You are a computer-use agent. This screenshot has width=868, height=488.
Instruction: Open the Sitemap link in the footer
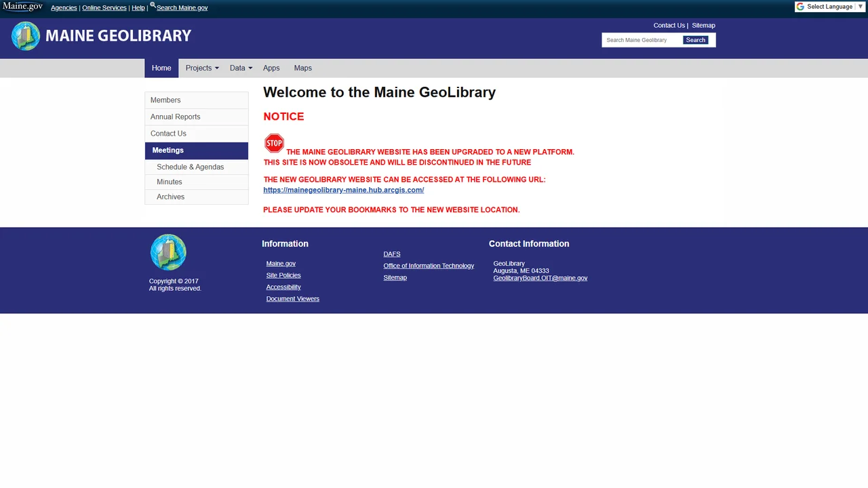point(395,278)
